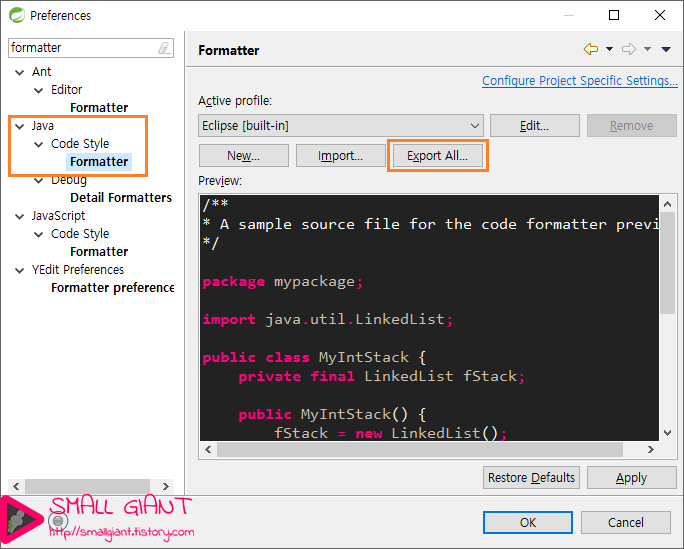Go back using the yellow back arrow

[591, 49]
